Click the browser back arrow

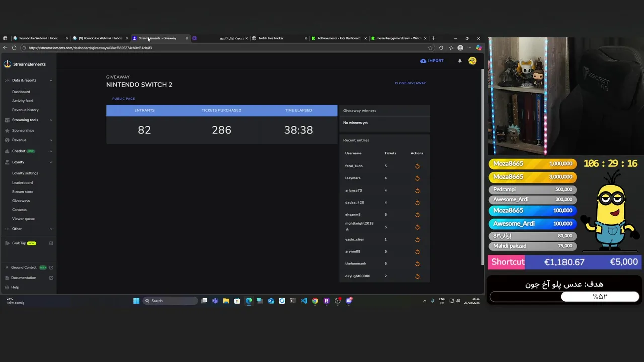pyautogui.click(x=5, y=48)
